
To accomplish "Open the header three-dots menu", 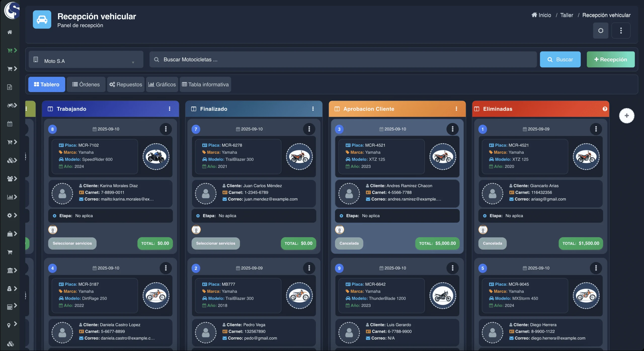I will 621,31.
